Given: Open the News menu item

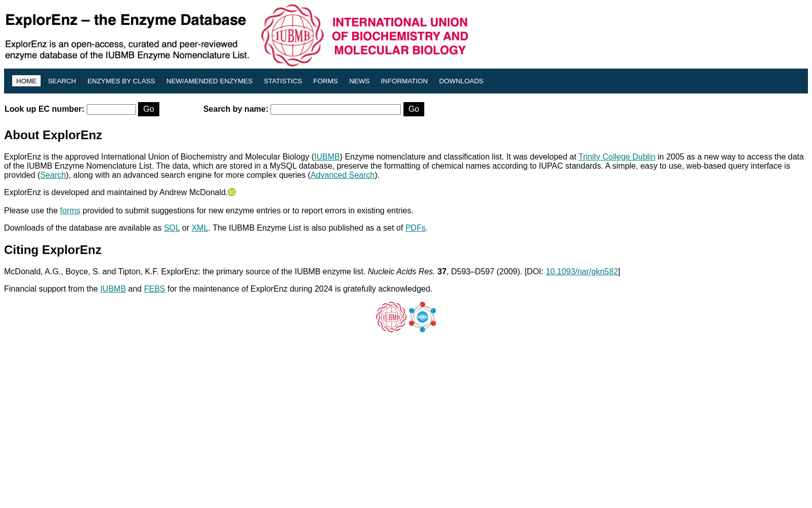Looking at the screenshot, I should (x=359, y=81).
